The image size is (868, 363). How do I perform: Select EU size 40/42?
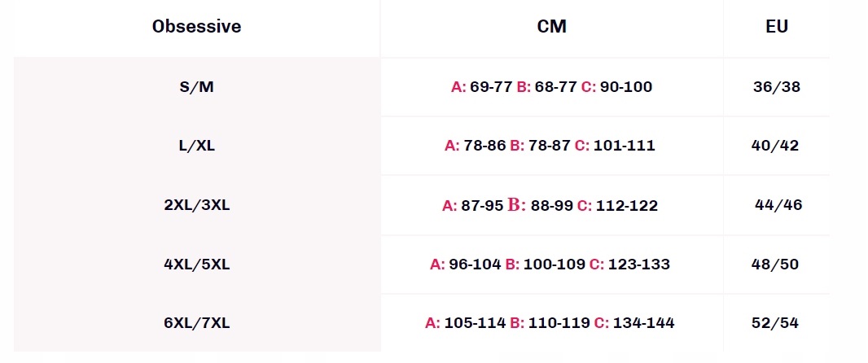775,147
